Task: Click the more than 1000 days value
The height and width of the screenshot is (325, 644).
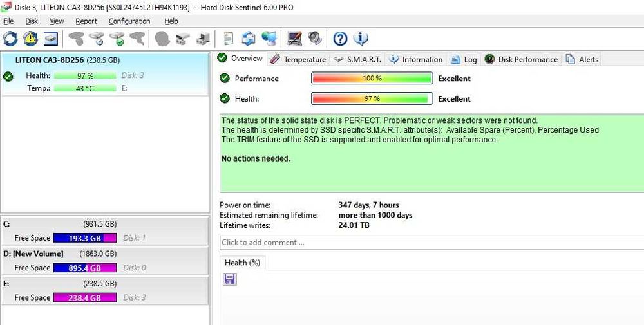Action: click(375, 215)
